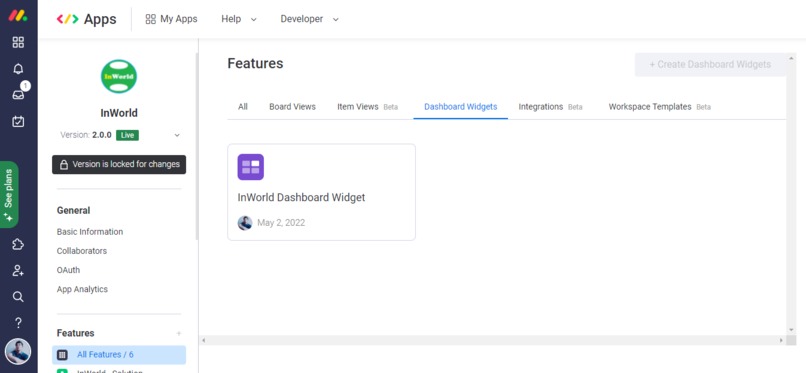The width and height of the screenshot is (806, 373).
Task: Switch to the Workspace Templates tab
Action: (x=660, y=107)
